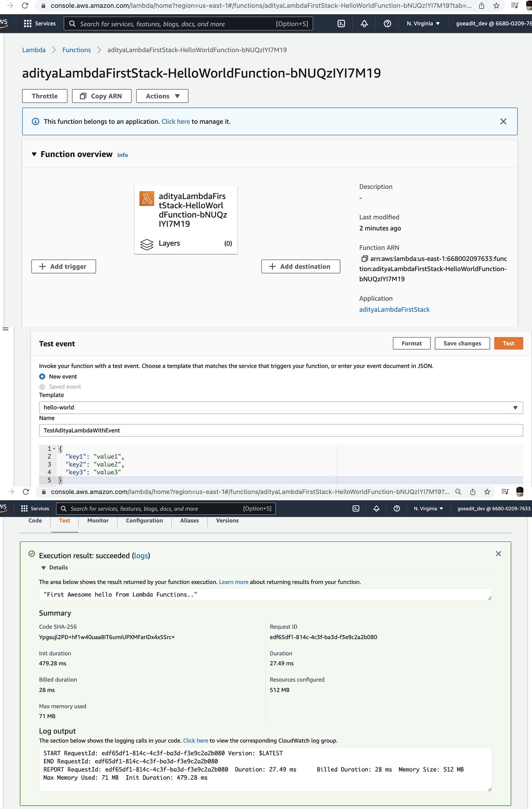Screen dimensions: 532x809
Task: Open Functions breadcrumb link
Action: click(x=76, y=50)
